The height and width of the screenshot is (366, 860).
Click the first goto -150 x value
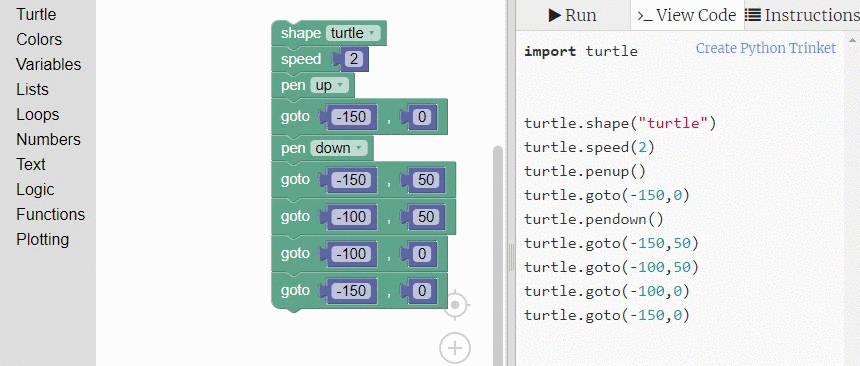tap(351, 117)
